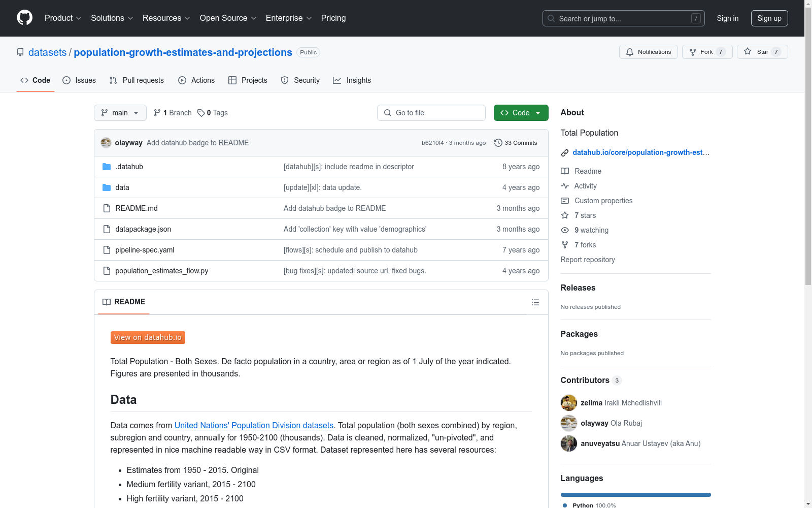
Task: Open contributor anuveyatsu's profile
Action: (600, 443)
